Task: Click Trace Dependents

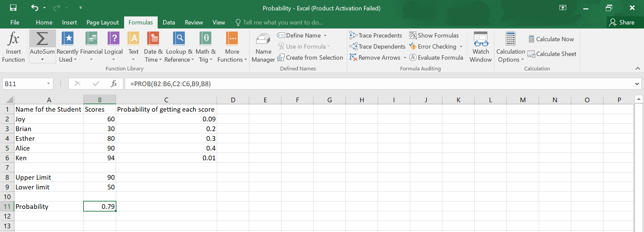Action: coord(377,47)
